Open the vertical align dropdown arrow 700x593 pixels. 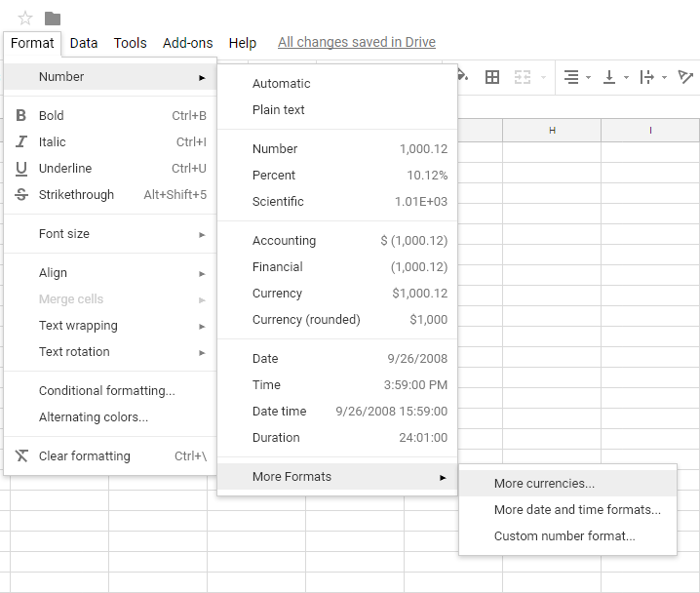(x=626, y=78)
